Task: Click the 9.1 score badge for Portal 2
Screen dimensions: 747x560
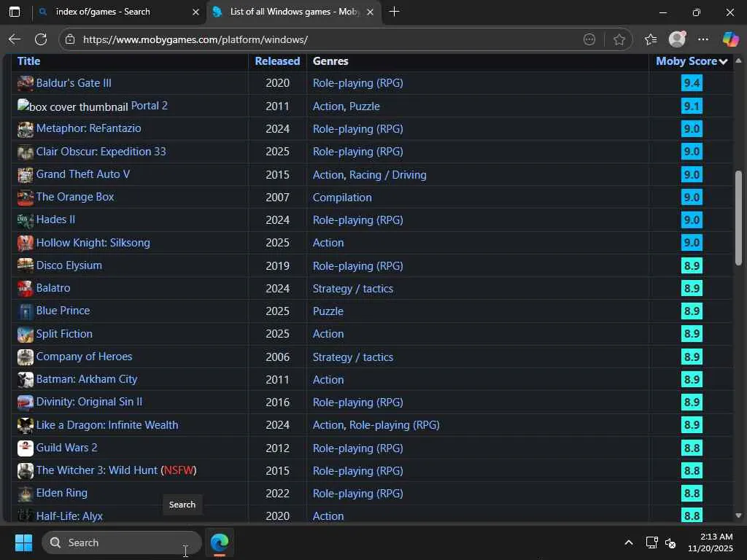Action: click(692, 106)
